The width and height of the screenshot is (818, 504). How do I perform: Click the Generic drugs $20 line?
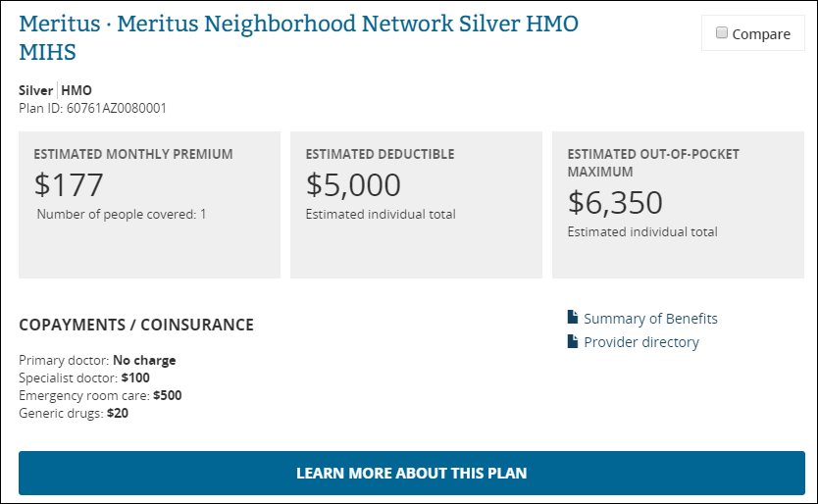point(74,413)
